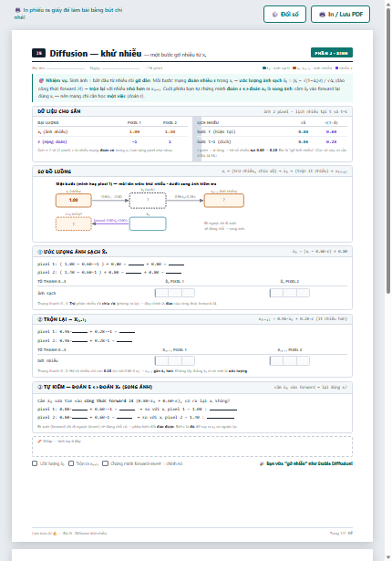Click the xₜ₋₁ pixel 1 answer boxes
This screenshot has width=392, height=561.
[175, 360]
